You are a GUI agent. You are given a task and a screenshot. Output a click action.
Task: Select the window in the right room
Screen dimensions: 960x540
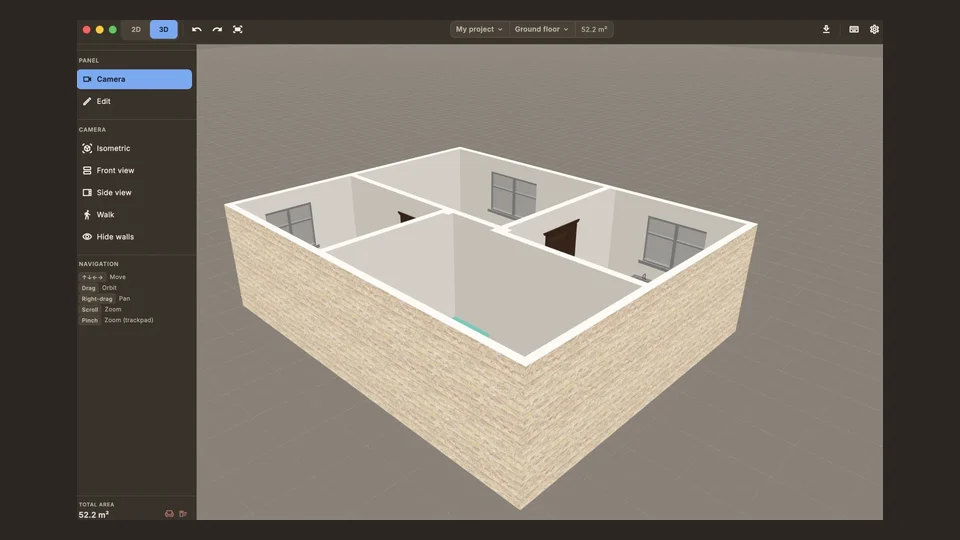(x=673, y=243)
